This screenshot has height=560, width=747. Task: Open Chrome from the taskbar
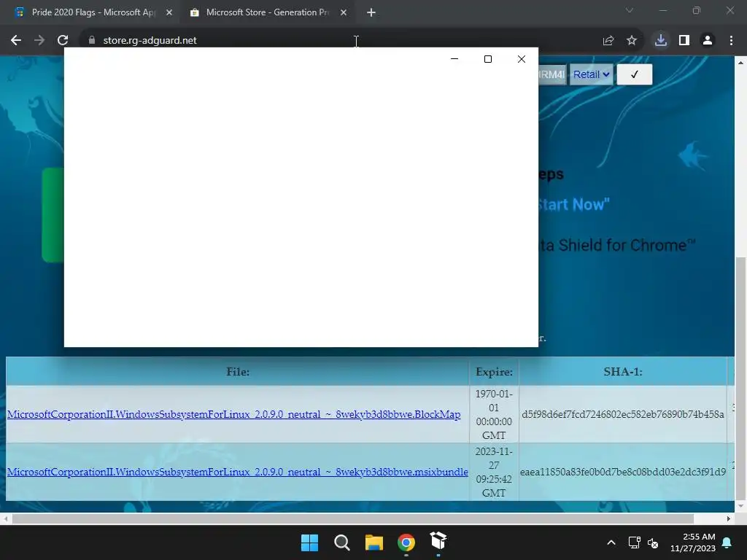406,542
